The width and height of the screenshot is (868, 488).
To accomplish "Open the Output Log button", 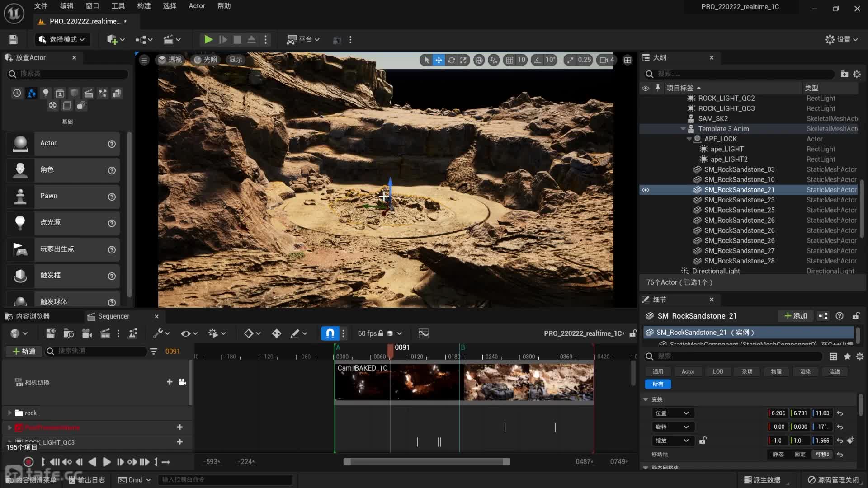I will click(x=87, y=480).
